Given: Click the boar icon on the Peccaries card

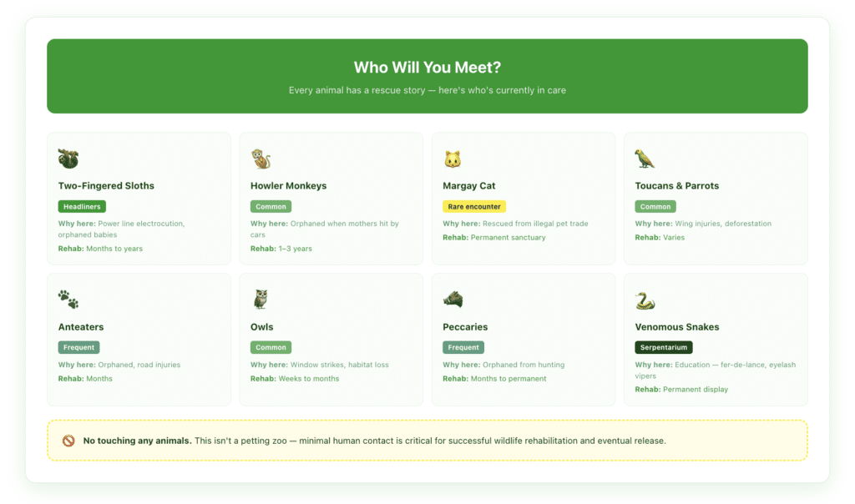Looking at the screenshot, I should [451, 299].
